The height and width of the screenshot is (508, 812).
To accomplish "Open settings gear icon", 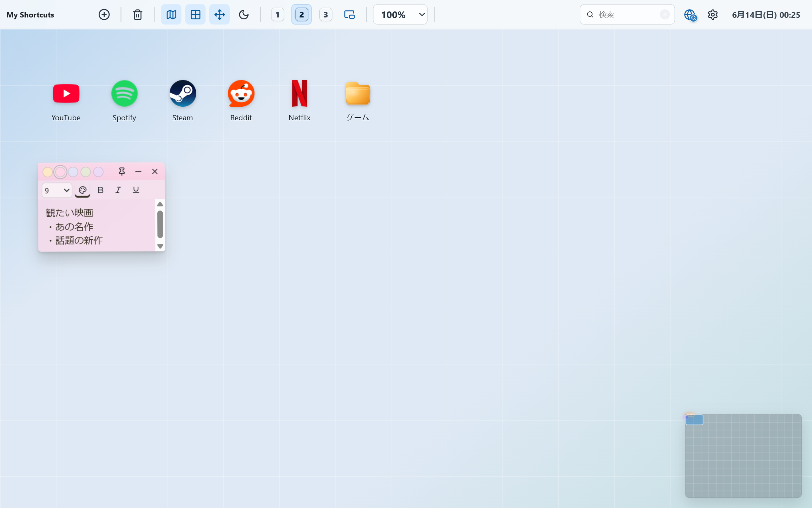I will click(713, 15).
